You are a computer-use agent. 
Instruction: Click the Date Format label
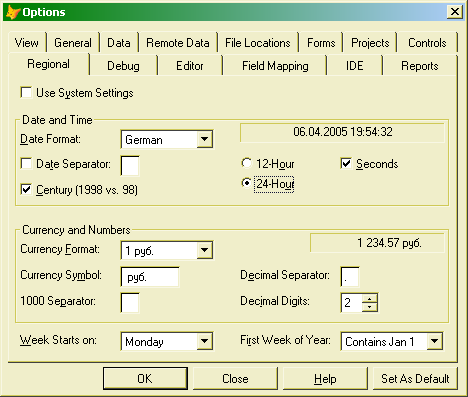[x=50, y=139]
